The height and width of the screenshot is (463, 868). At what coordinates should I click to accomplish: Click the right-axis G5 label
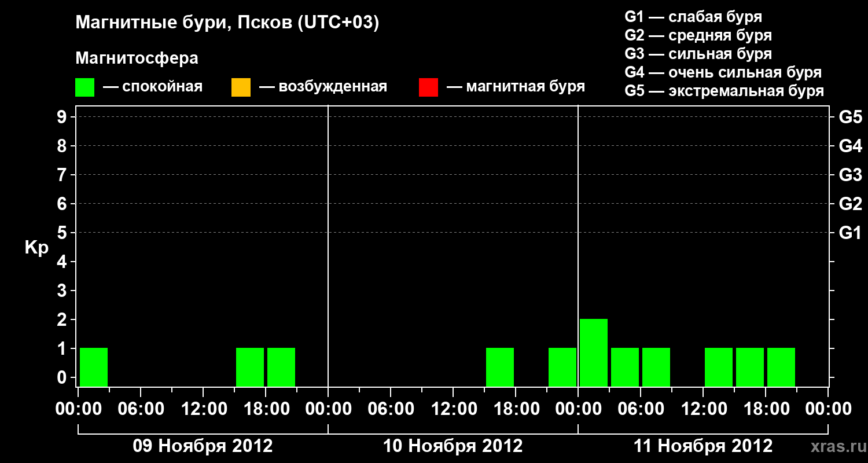tap(850, 117)
